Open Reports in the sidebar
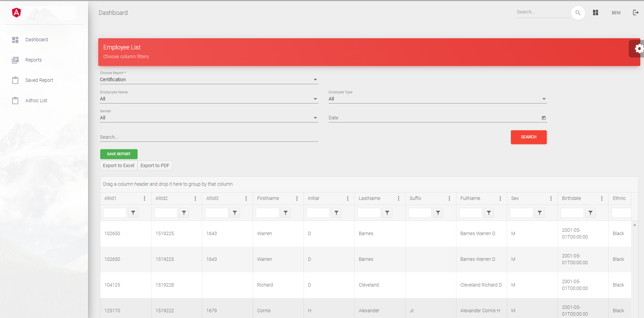644x318 pixels. [34, 60]
